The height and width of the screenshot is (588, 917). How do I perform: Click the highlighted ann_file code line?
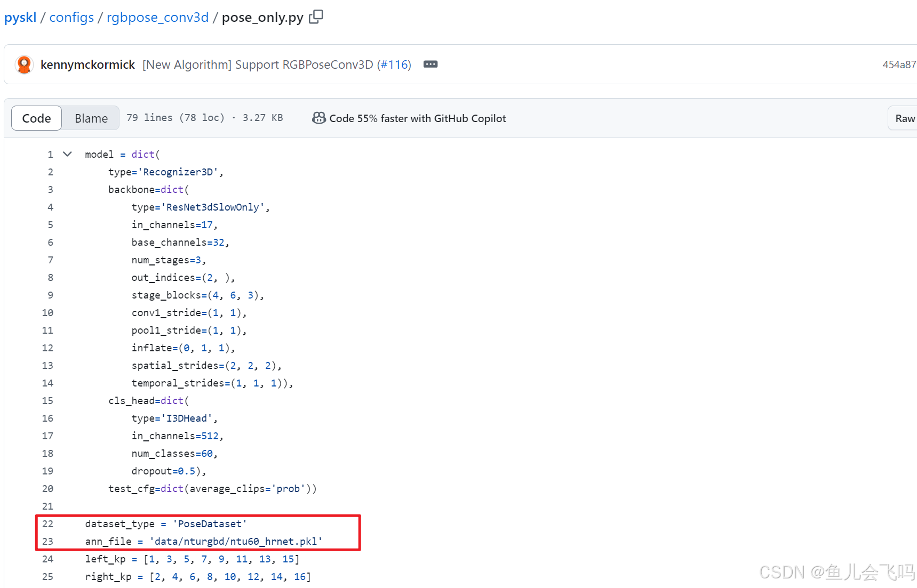click(x=203, y=541)
